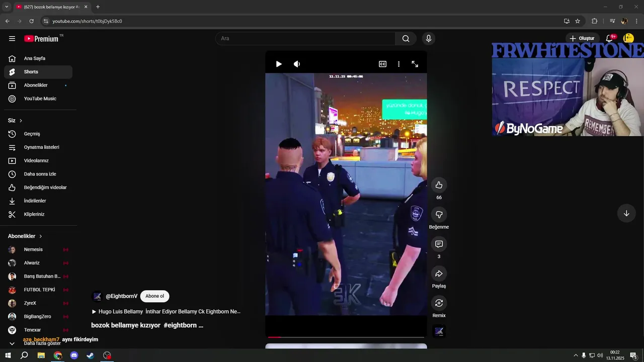644x362 pixels.
Task: Open ZyreX subscription channel
Action: tap(38, 303)
